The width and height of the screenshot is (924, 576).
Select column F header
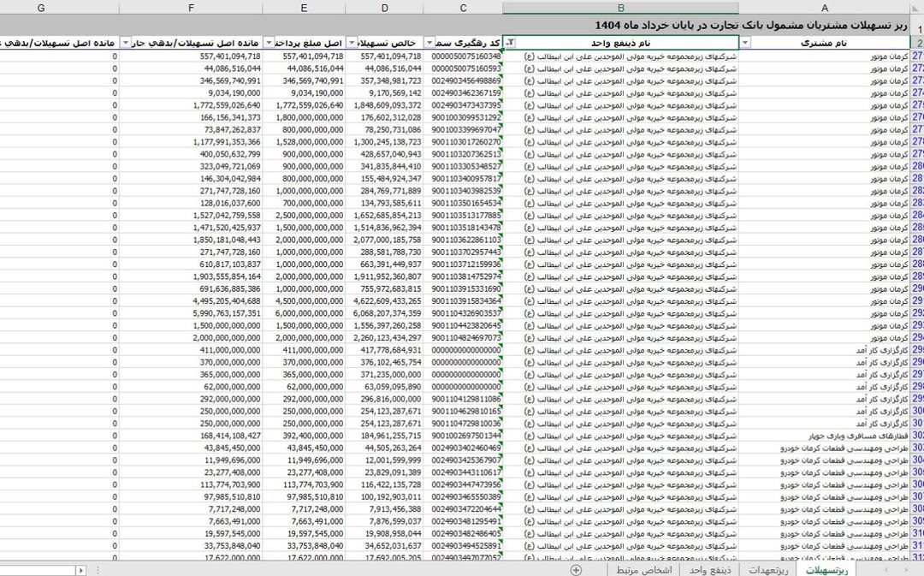coord(191,8)
